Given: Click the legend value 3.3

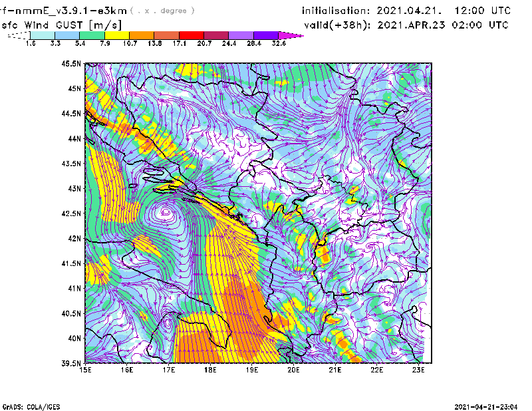Looking at the screenshot, I should coord(55,43).
